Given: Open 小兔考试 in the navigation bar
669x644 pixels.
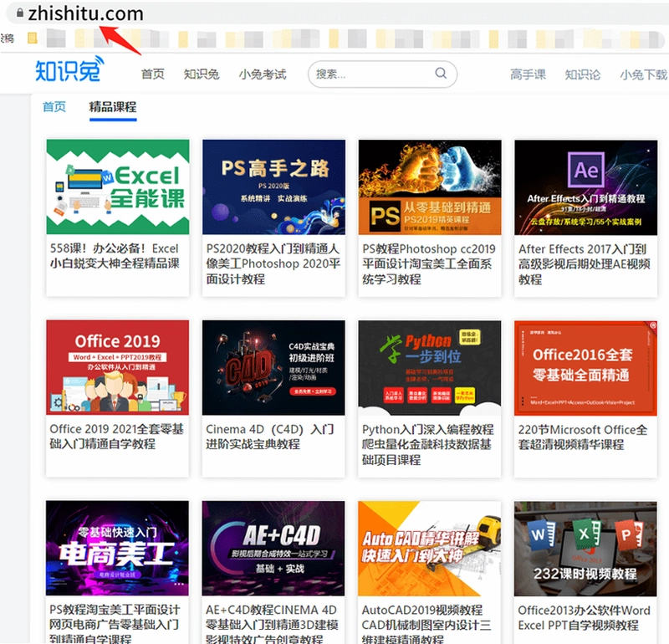Looking at the screenshot, I should coord(263,74).
